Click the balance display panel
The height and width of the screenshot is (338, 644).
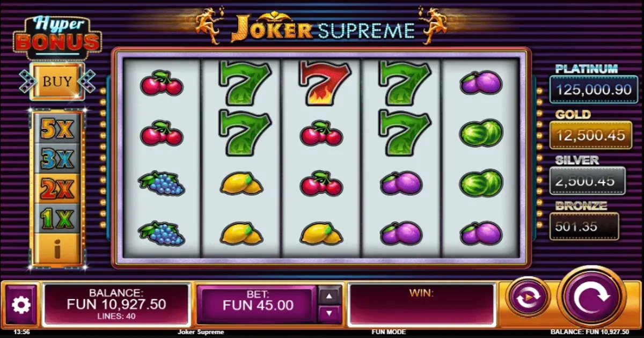pyautogui.click(x=116, y=305)
